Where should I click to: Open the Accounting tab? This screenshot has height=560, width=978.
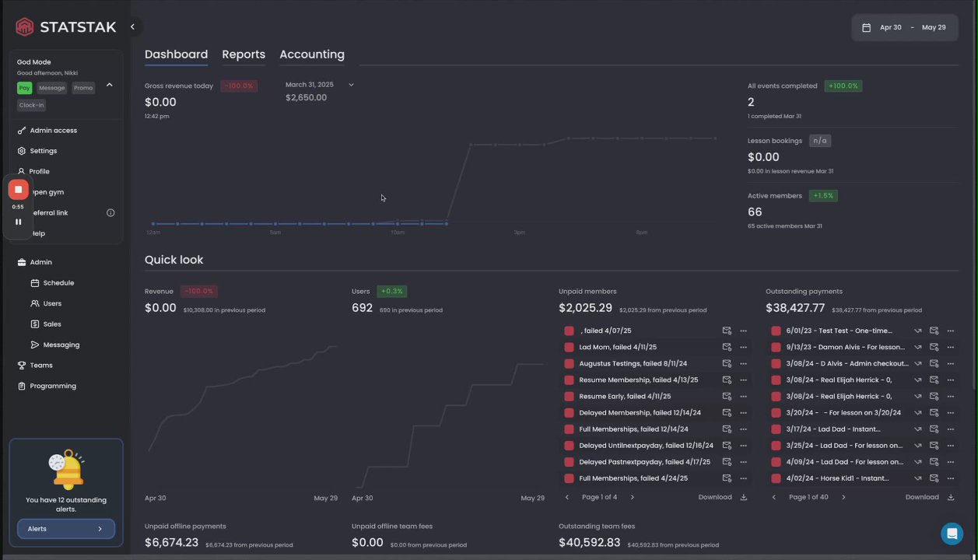[312, 54]
